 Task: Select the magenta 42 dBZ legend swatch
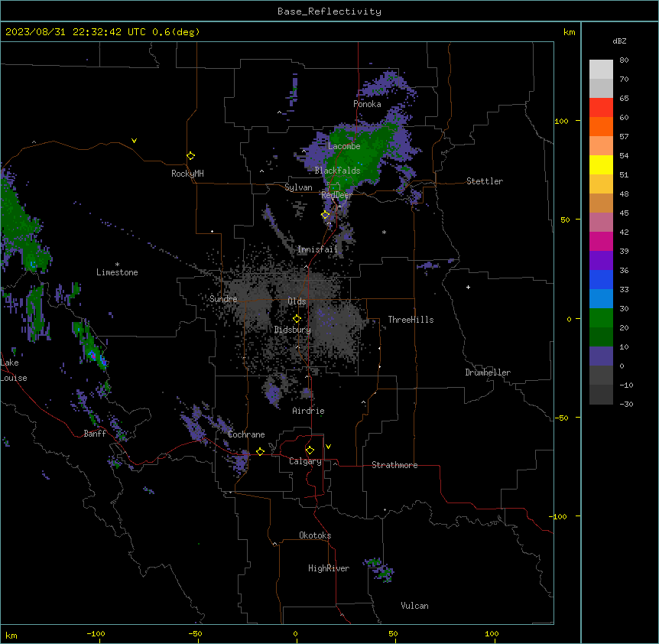point(601,241)
